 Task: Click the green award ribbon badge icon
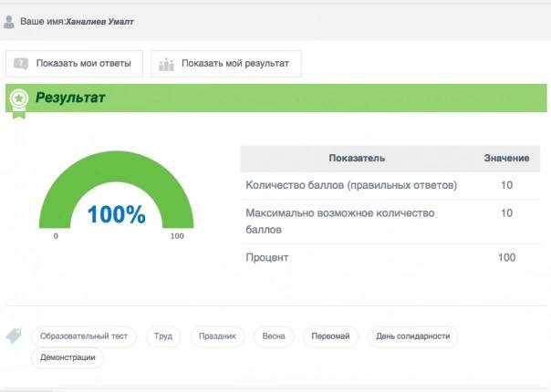[17, 100]
